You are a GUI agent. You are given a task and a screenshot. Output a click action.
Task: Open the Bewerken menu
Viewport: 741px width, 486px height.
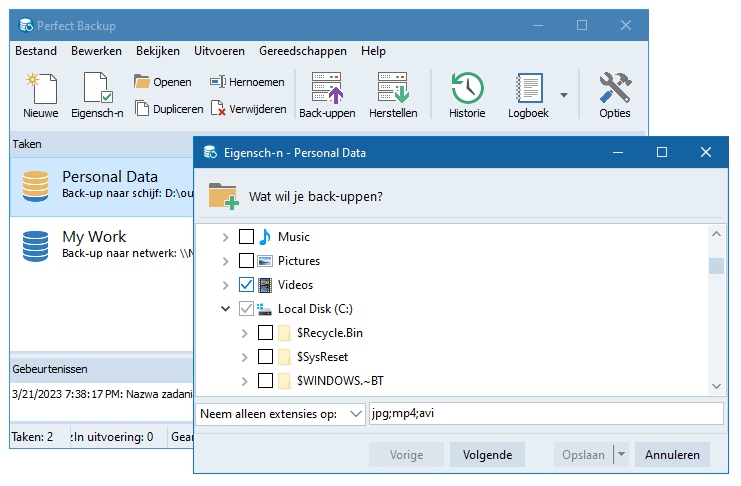click(96, 51)
